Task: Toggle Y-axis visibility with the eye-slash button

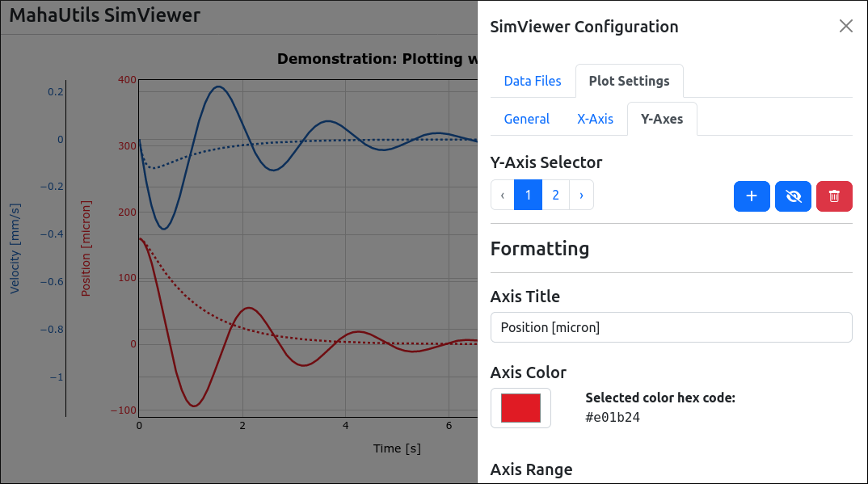Action: 793,196
